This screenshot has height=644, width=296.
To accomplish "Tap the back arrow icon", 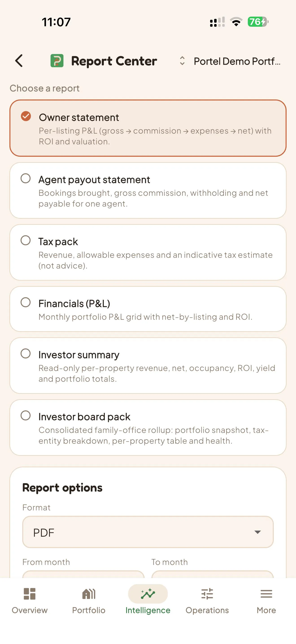I will pyautogui.click(x=19, y=61).
